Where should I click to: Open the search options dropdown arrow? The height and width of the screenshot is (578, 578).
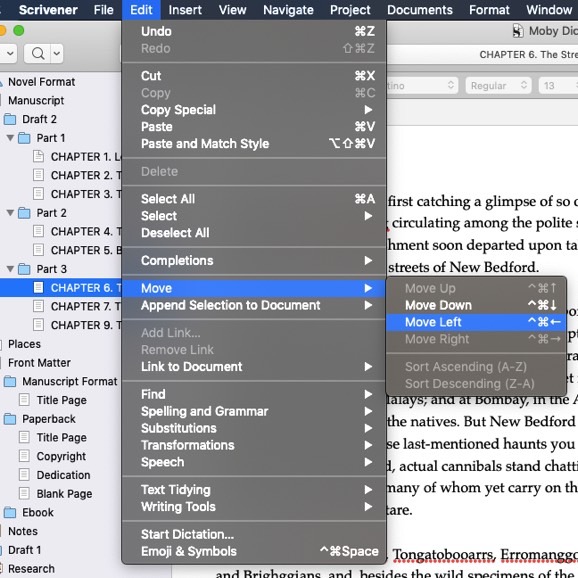coord(56,54)
